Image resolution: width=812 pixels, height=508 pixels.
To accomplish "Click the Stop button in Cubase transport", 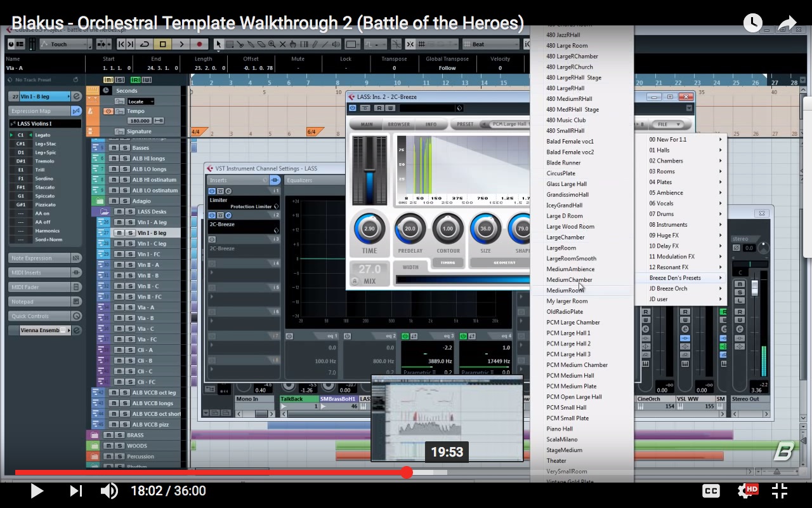I will click(x=162, y=44).
